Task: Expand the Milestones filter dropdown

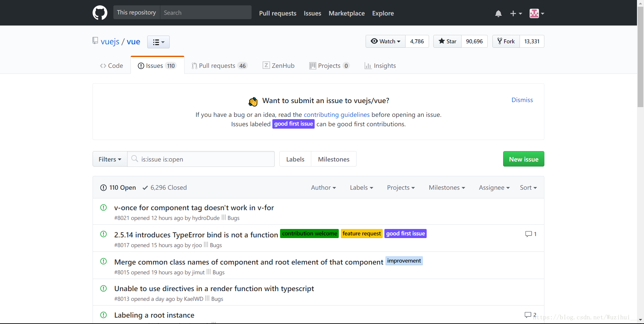Action: pyautogui.click(x=447, y=187)
